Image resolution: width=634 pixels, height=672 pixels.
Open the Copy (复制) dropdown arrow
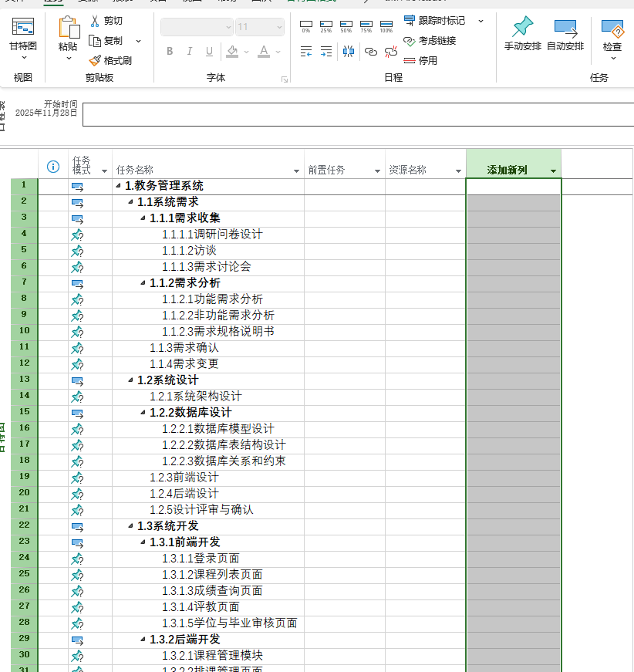tap(138, 41)
